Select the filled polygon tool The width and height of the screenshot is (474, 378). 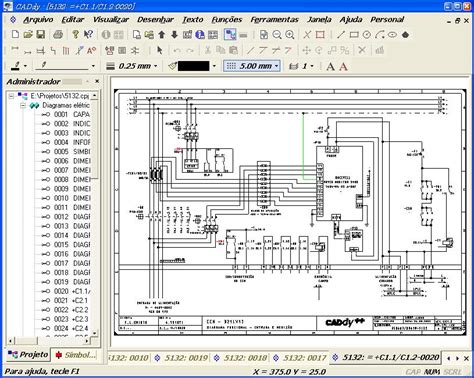click(x=405, y=35)
